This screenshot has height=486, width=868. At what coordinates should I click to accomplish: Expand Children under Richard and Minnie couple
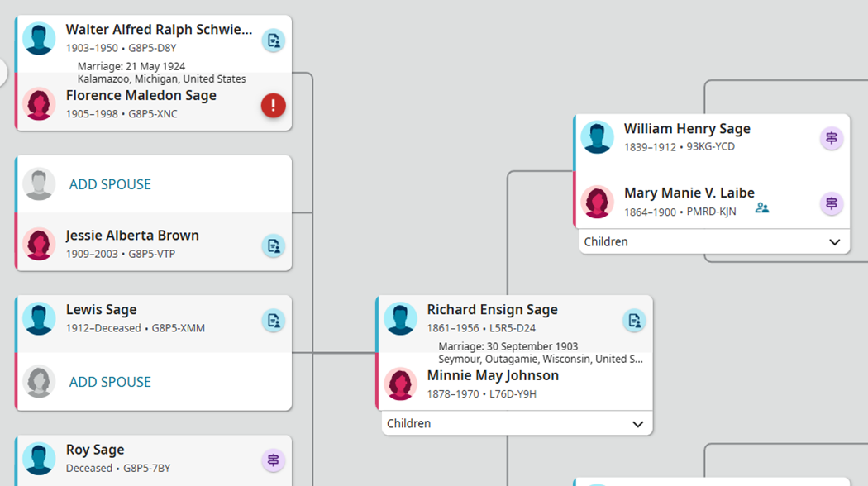637,424
